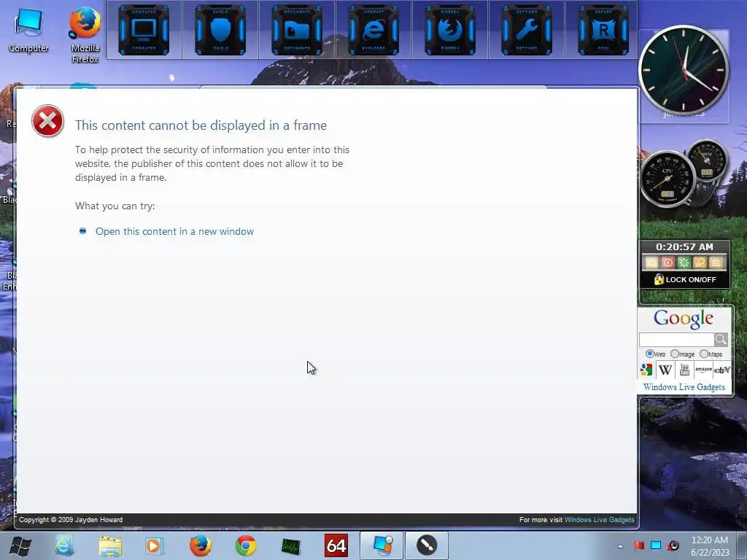747x560 pixels.
Task: Launch Mozilla Firefox from the desktop shortcut
Action: tap(85, 34)
